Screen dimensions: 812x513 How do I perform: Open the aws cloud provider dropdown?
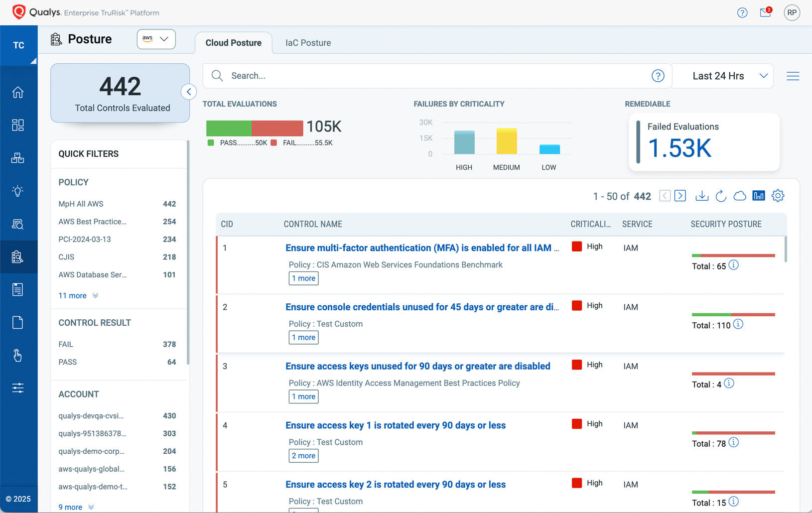point(156,39)
